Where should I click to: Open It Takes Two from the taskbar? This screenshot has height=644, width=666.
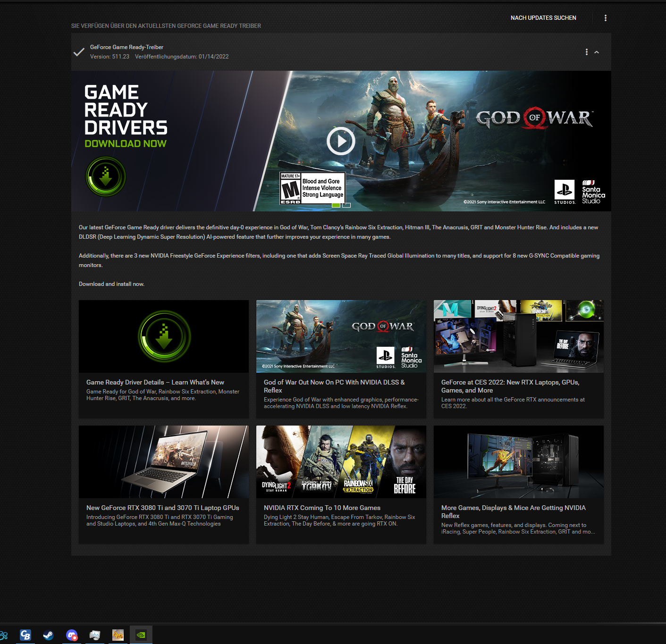pos(118,635)
